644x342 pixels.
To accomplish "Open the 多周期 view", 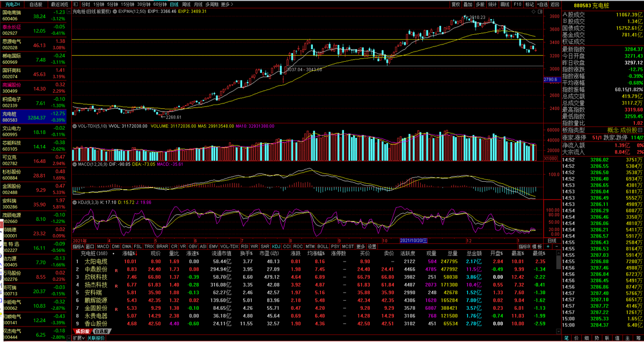I will (x=212, y=4).
